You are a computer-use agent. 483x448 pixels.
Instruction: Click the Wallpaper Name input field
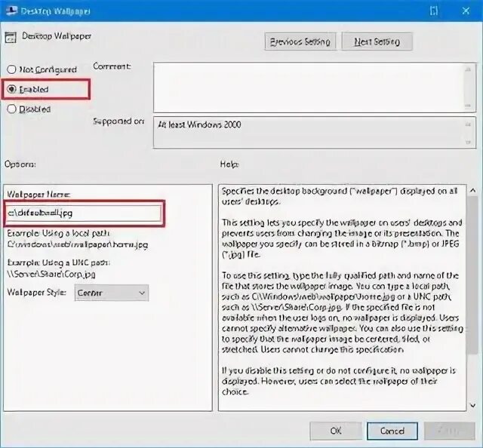84,213
